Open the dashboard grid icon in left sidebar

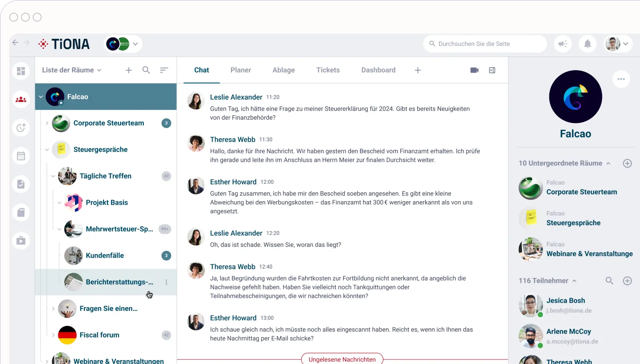click(x=21, y=71)
